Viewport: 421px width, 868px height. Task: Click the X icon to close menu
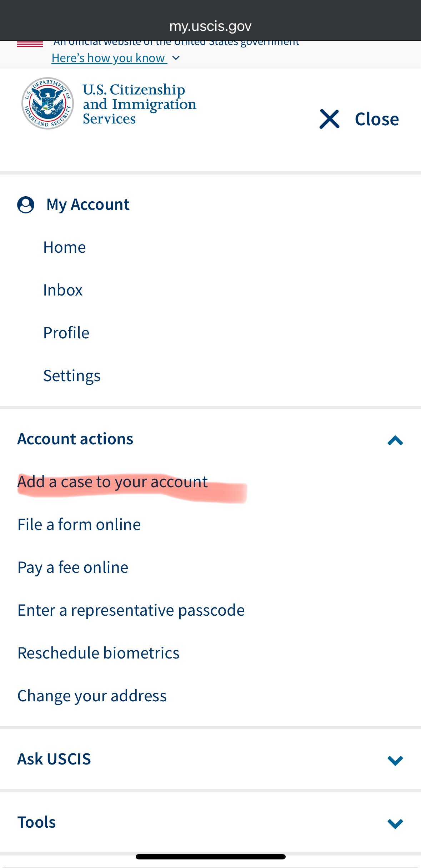(329, 119)
